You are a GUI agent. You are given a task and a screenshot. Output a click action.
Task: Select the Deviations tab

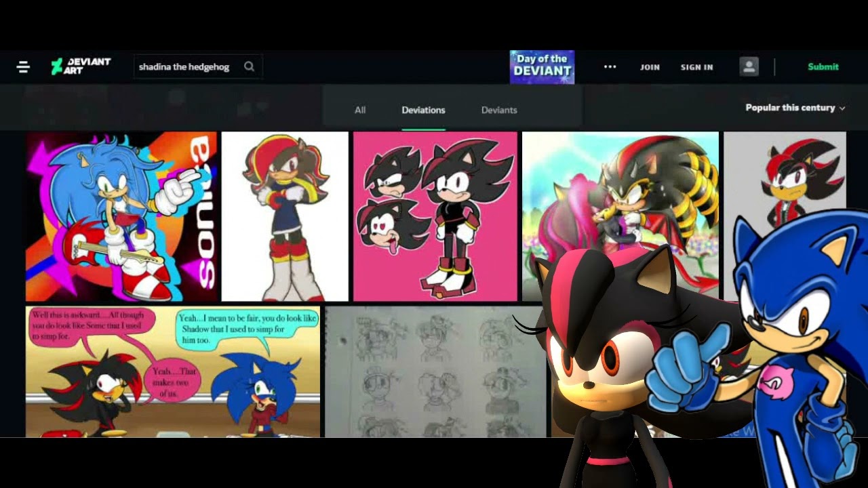423,110
